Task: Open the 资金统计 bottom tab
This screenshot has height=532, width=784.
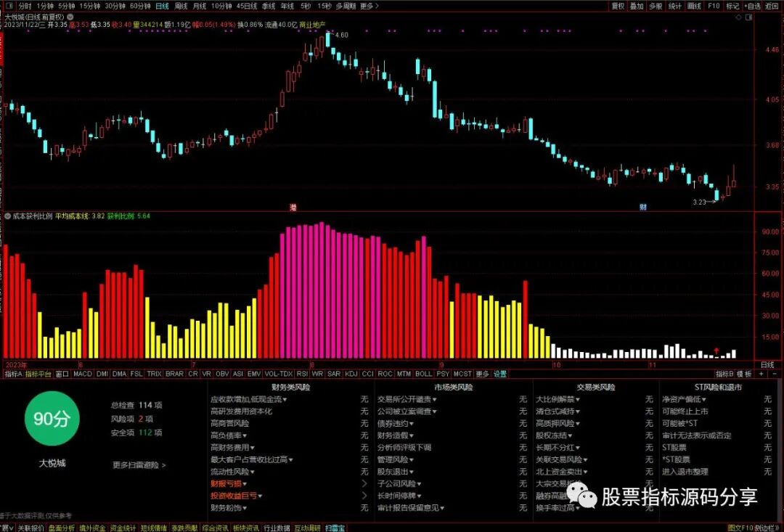Action: (123, 528)
